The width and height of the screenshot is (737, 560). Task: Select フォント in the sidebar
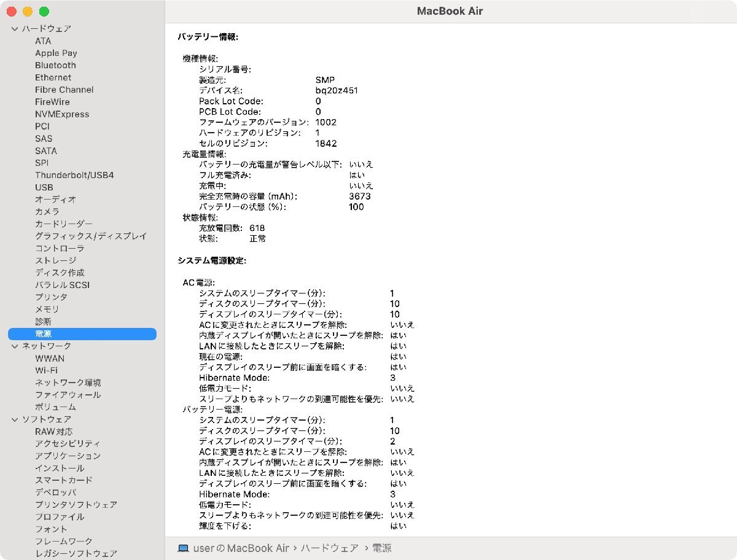[x=51, y=529]
